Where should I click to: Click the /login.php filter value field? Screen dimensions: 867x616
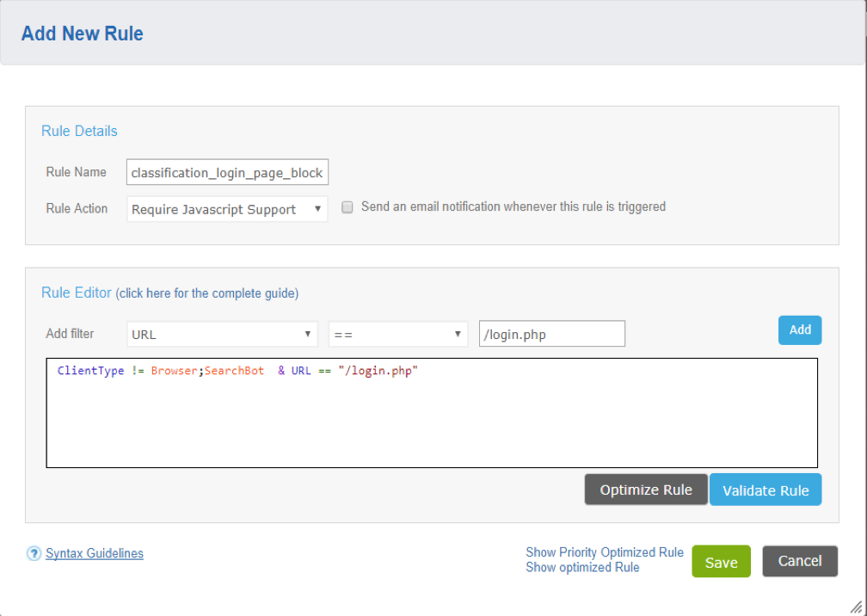point(551,333)
